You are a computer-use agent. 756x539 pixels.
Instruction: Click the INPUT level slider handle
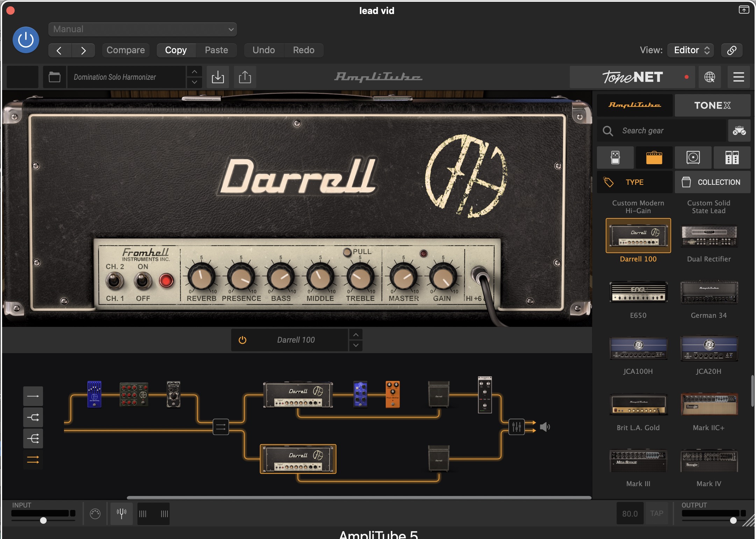[x=43, y=520]
